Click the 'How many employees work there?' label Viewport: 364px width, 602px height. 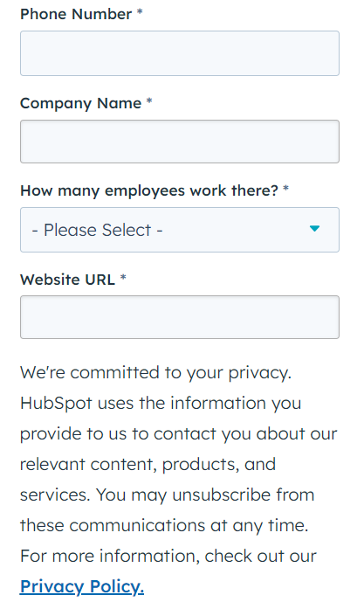click(148, 190)
